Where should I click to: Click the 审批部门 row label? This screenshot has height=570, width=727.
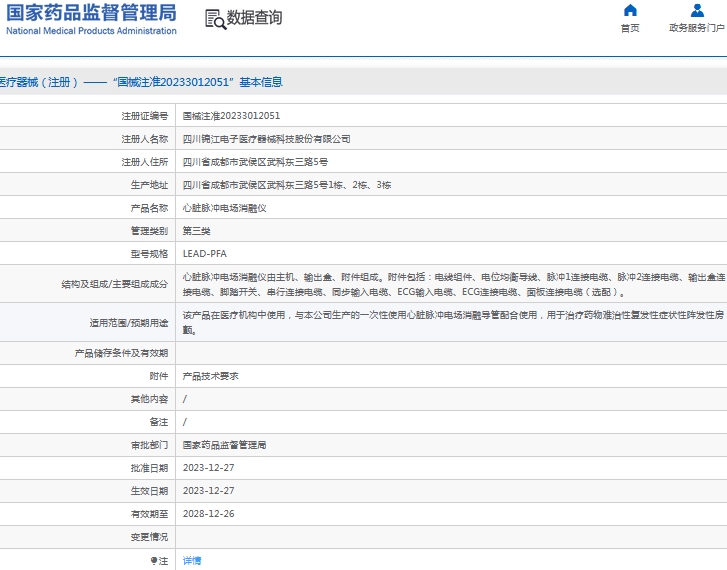[149, 445]
